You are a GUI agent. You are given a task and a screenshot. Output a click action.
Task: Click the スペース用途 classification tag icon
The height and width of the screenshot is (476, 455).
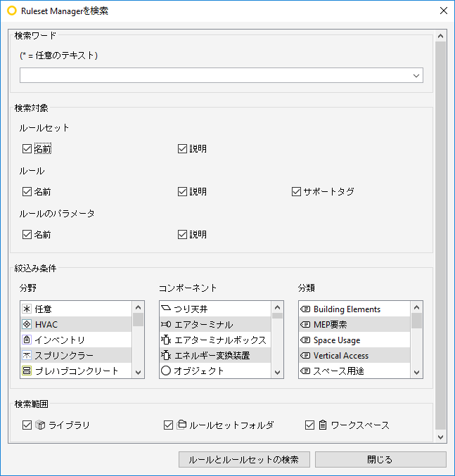pyautogui.click(x=305, y=371)
